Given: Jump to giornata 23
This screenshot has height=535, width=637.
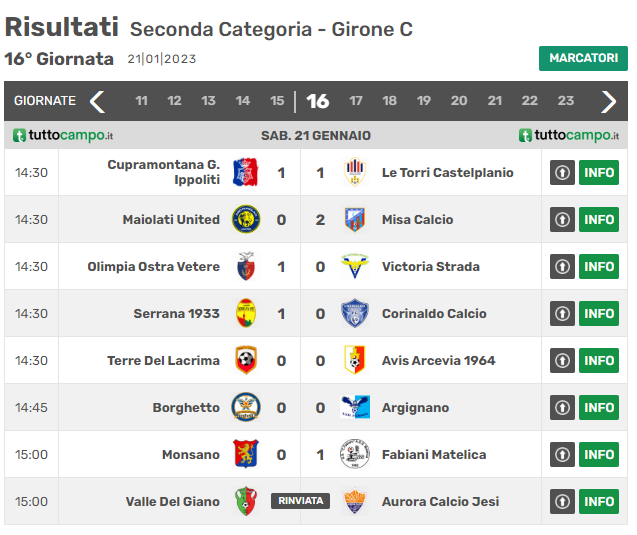Looking at the screenshot, I should click(x=566, y=101).
